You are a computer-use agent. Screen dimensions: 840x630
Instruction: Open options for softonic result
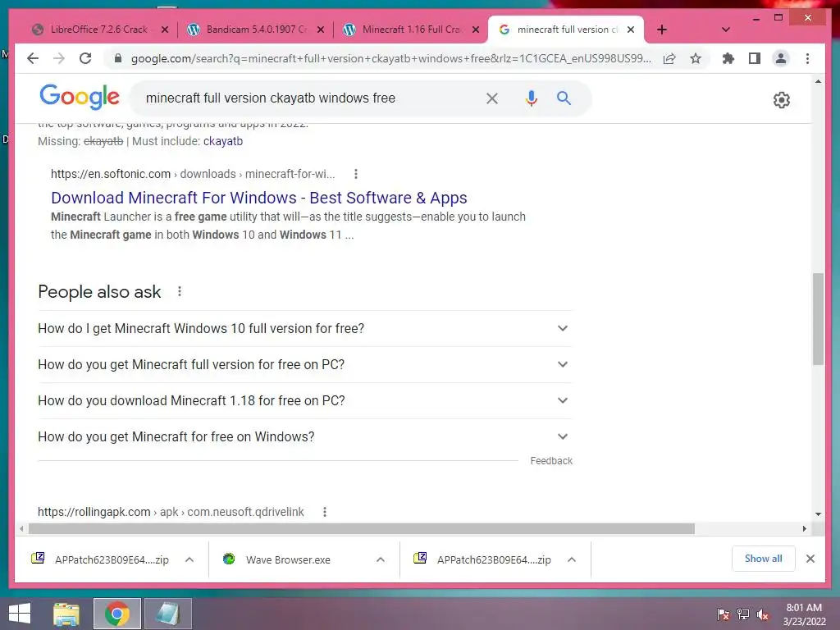point(356,174)
